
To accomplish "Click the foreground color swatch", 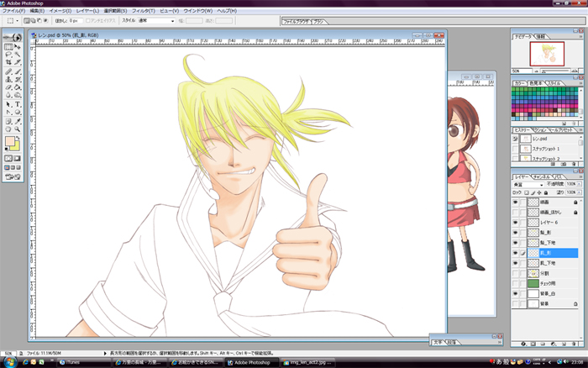I will 9,140.
